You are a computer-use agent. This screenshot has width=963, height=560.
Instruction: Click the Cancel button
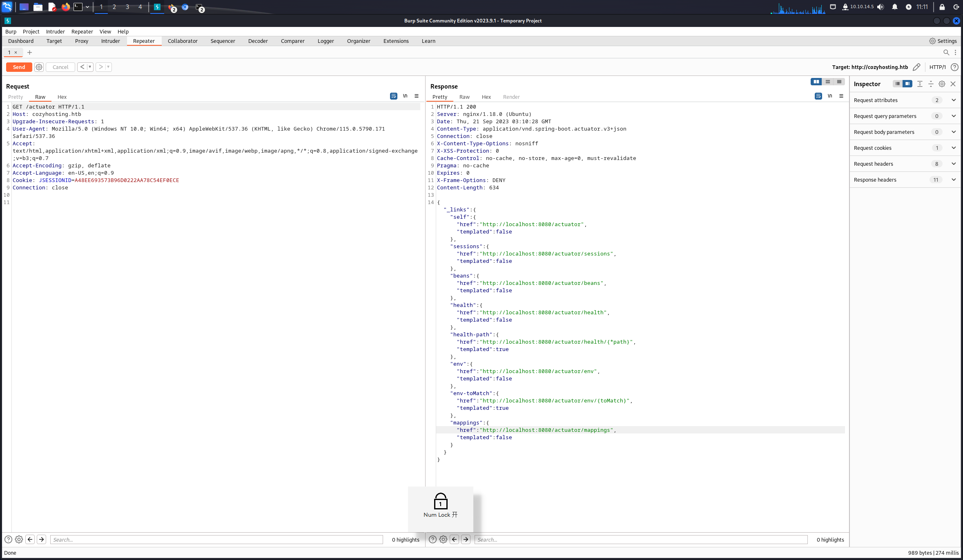click(60, 67)
